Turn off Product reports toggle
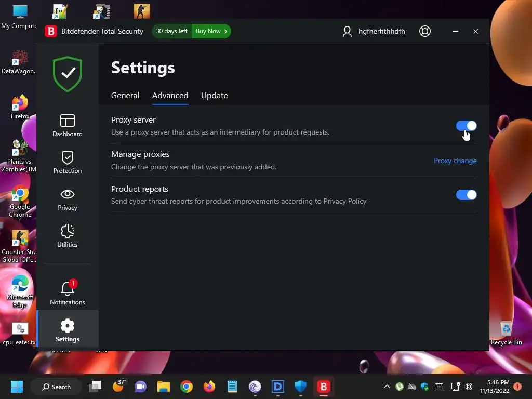The width and height of the screenshot is (532, 399). point(466,195)
